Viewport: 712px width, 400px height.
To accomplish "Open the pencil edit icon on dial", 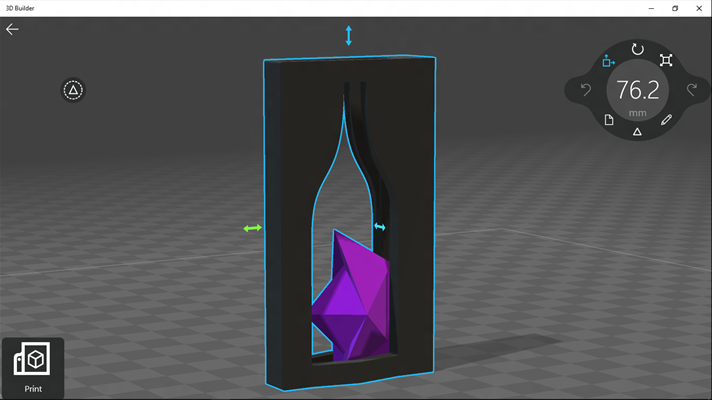I will point(666,120).
